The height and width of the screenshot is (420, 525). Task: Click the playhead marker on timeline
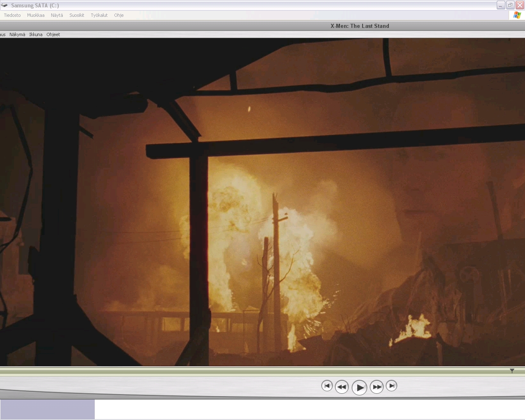(x=512, y=371)
